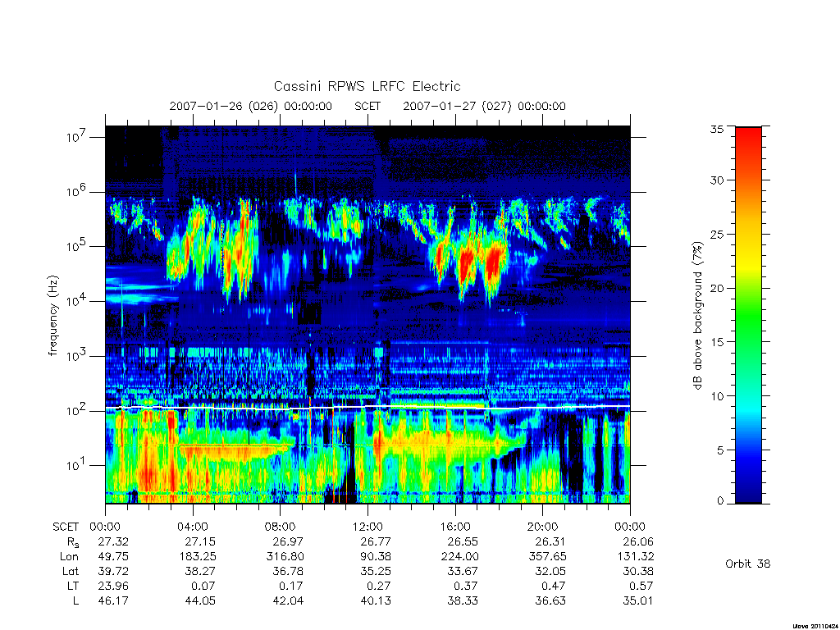
Task: Click the 20:00 SCET time label
Action: coord(542,527)
